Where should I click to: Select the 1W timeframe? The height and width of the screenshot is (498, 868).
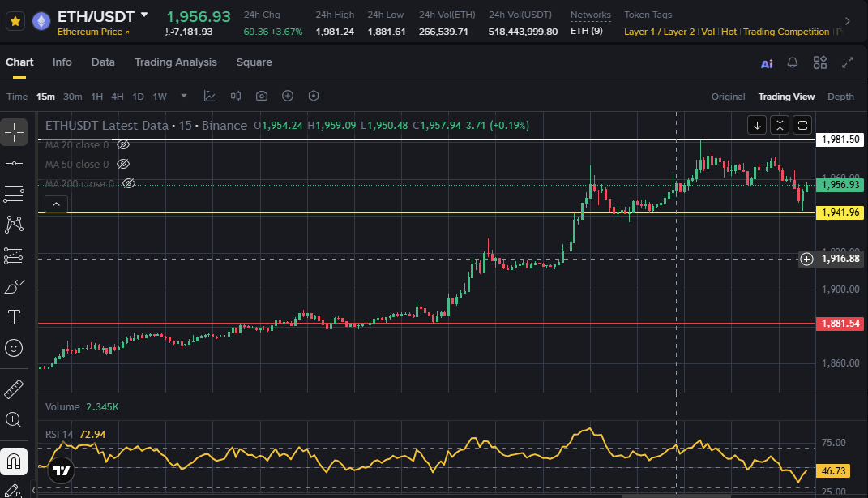[x=160, y=97]
